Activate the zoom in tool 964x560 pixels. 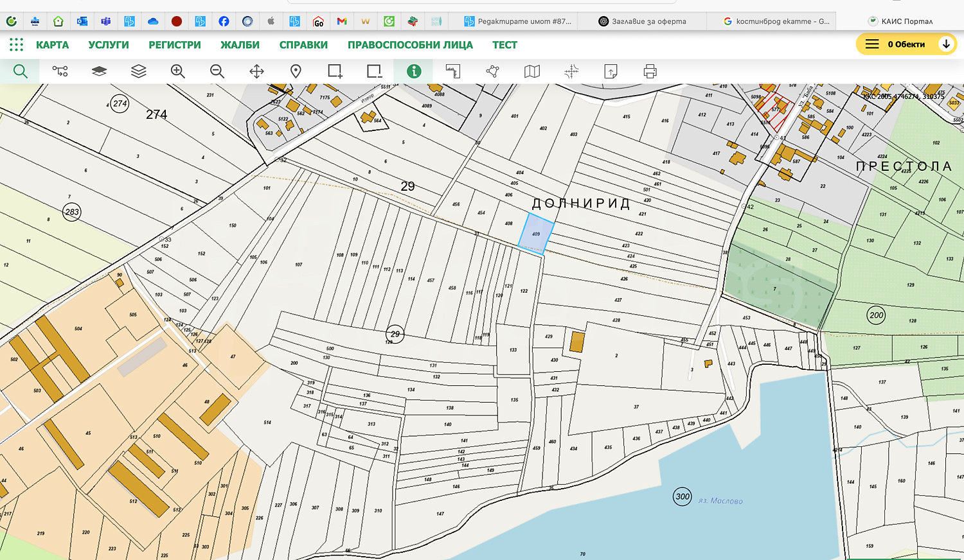point(178,71)
